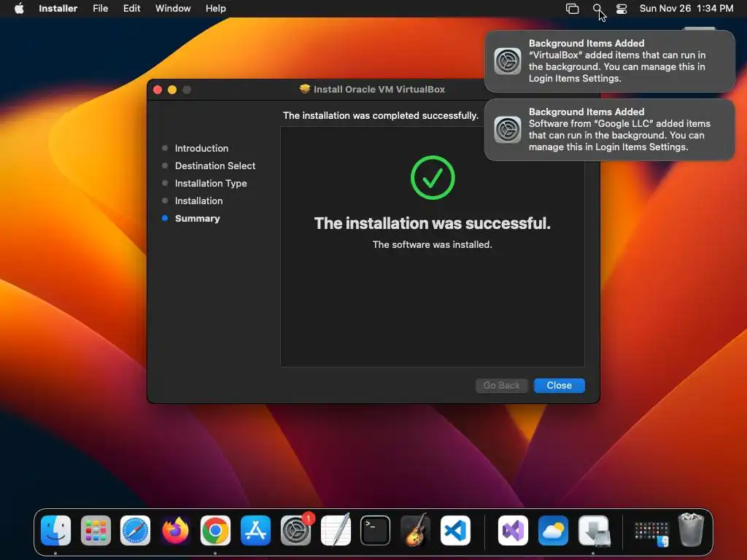Open GarageBand guitar icon in Dock
Viewport: 747px width, 560px height.
[415, 531]
